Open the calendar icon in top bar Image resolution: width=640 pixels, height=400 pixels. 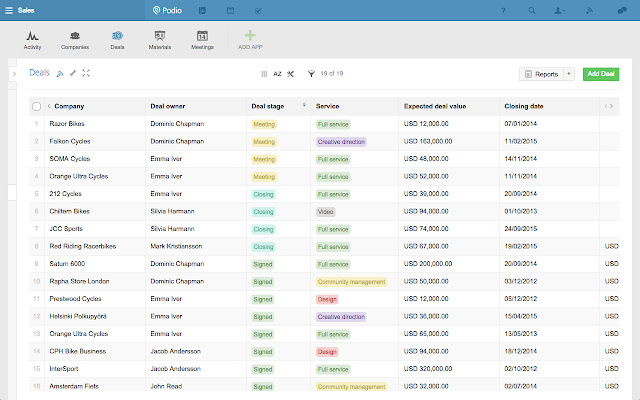231,11
